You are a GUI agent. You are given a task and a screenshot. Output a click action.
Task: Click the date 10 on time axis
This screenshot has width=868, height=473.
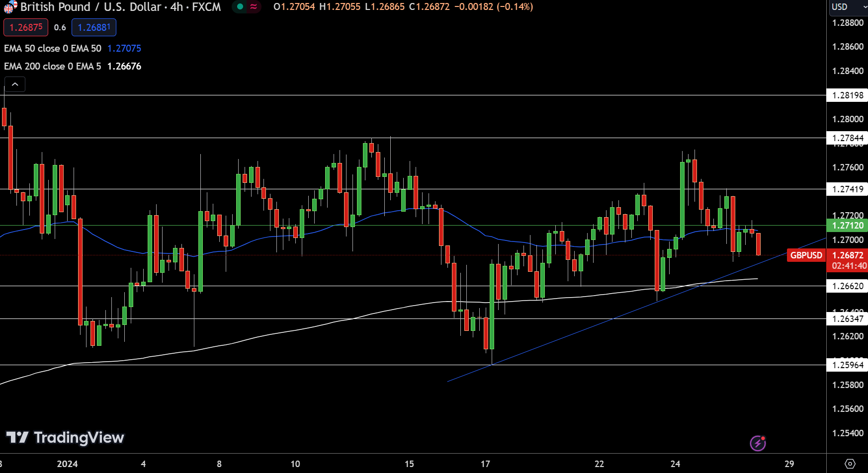[295, 464]
